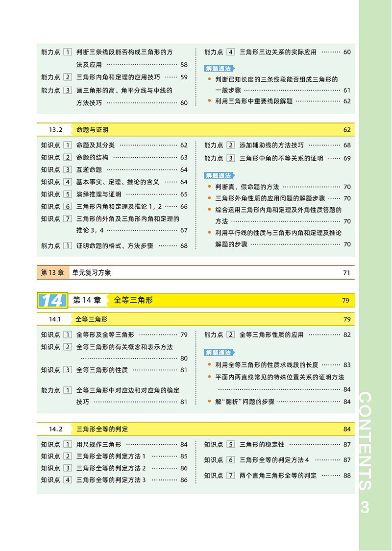The height and width of the screenshot is (551, 392).
Task: Click '演绎推理与证明' entry
Action: [x=98, y=194]
